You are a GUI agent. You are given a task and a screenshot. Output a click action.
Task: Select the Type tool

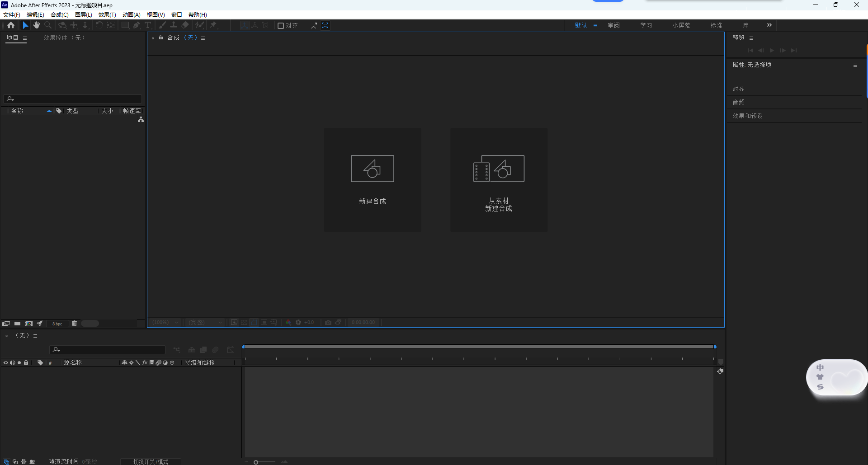(x=148, y=25)
